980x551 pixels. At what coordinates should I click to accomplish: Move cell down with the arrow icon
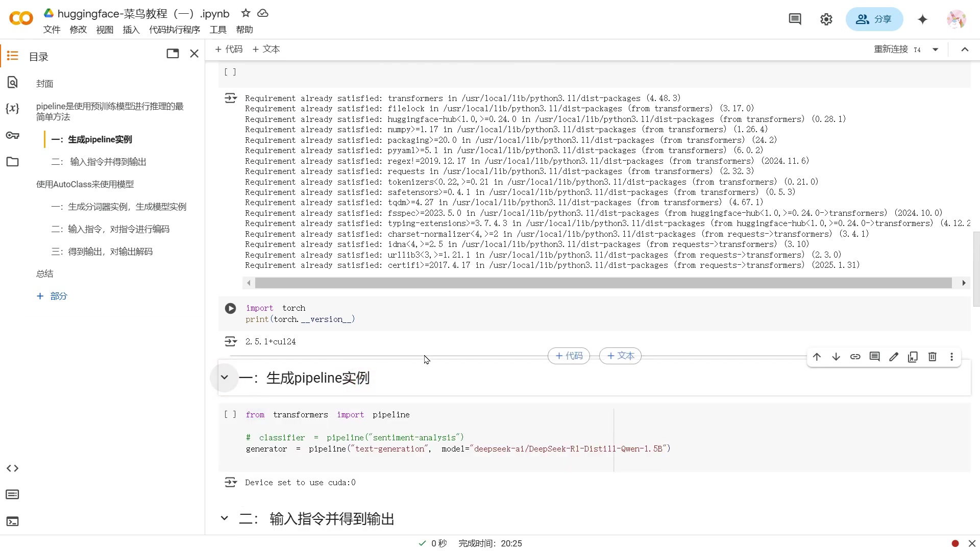836,357
